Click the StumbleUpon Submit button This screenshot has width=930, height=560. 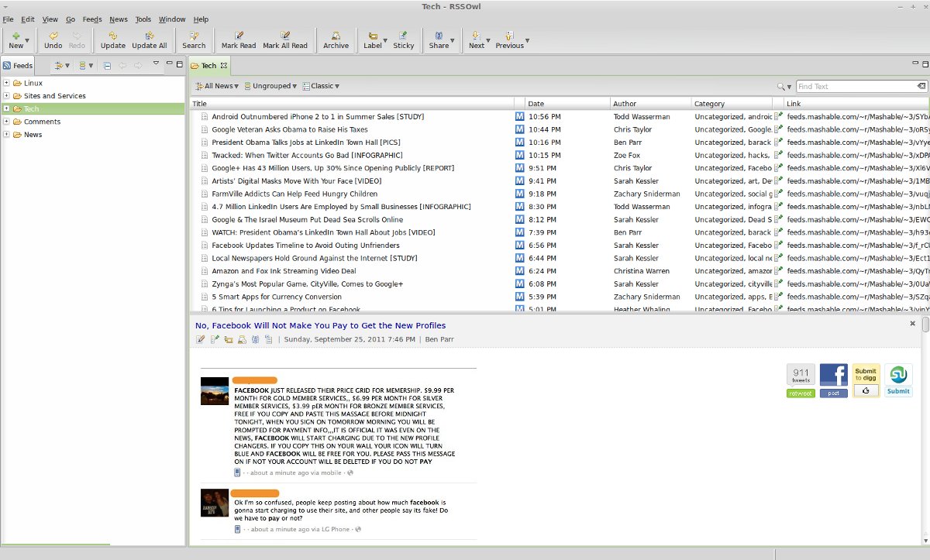pos(898,380)
